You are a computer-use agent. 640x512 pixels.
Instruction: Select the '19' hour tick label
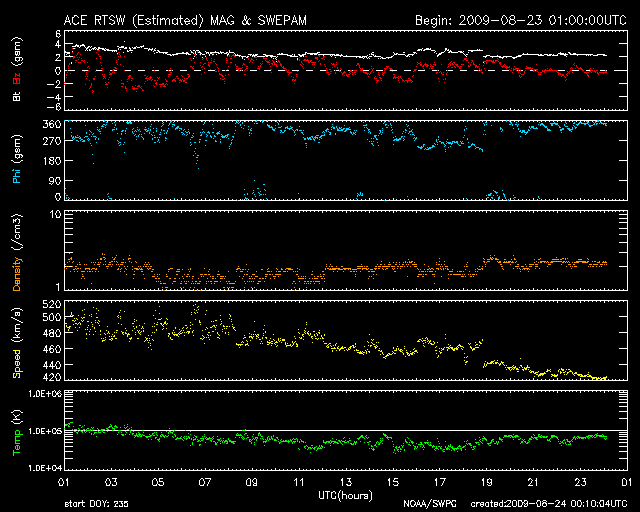[487, 483]
